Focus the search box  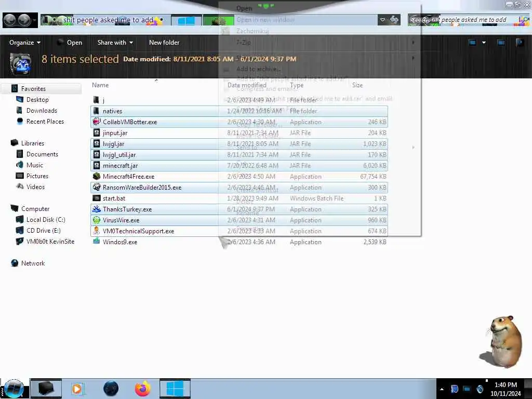coord(468,20)
